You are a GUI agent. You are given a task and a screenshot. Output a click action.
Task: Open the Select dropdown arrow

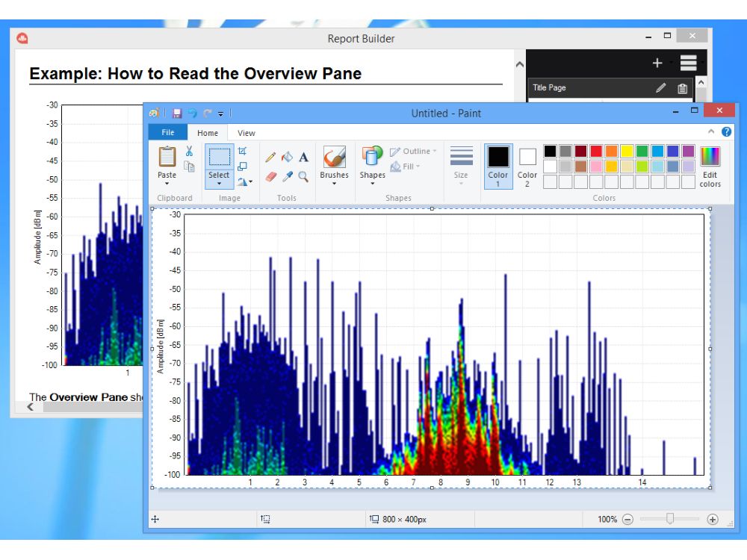219,184
